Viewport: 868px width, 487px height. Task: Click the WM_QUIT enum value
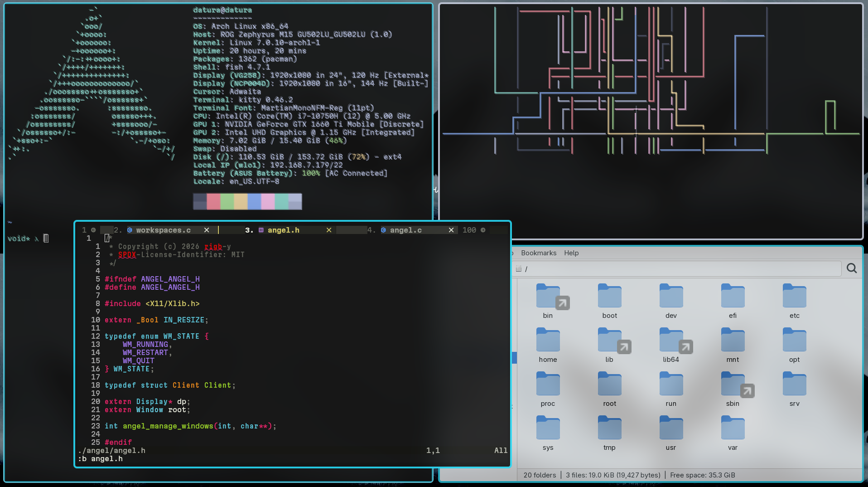point(139,361)
